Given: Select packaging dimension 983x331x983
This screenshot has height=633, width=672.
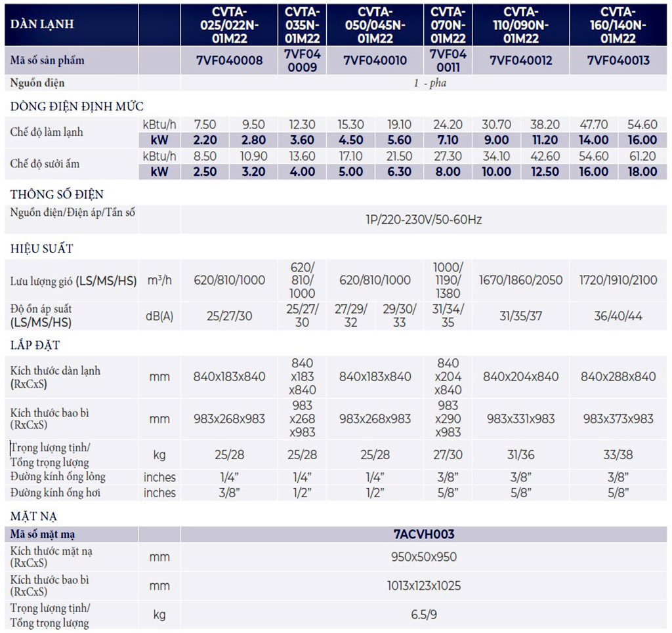Looking at the screenshot, I should click(x=521, y=419).
